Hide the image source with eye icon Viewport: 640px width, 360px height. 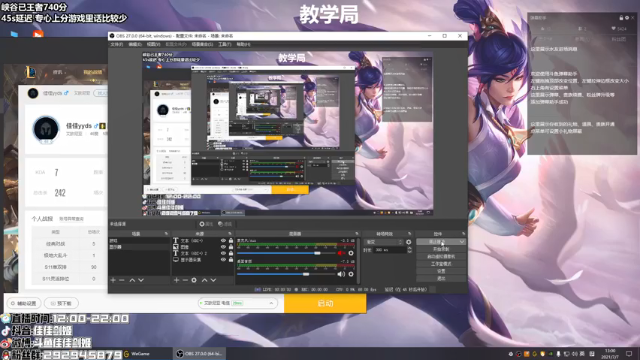[x=223, y=247]
